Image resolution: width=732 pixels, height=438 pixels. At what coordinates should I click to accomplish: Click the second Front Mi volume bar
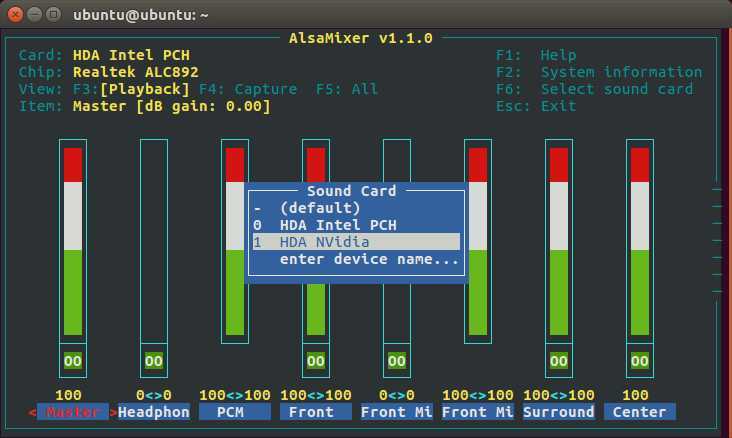click(x=478, y=241)
